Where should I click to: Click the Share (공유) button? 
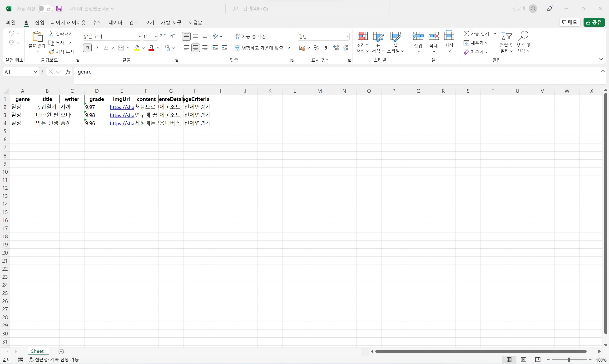pyautogui.click(x=594, y=22)
